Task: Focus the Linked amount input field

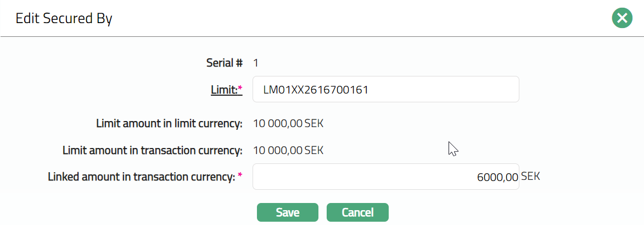Action: coord(385,177)
